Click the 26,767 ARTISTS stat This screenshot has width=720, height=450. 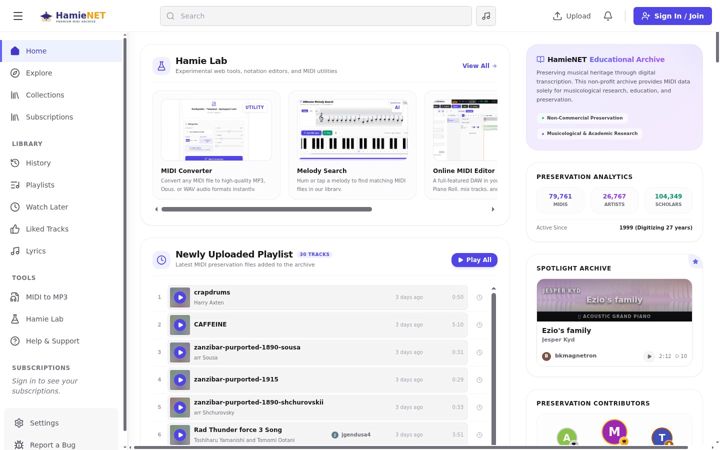pyautogui.click(x=614, y=200)
